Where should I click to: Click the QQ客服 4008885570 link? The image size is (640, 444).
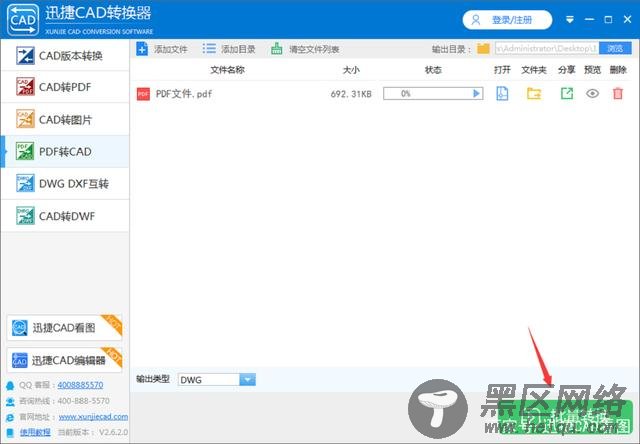pos(80,384)
